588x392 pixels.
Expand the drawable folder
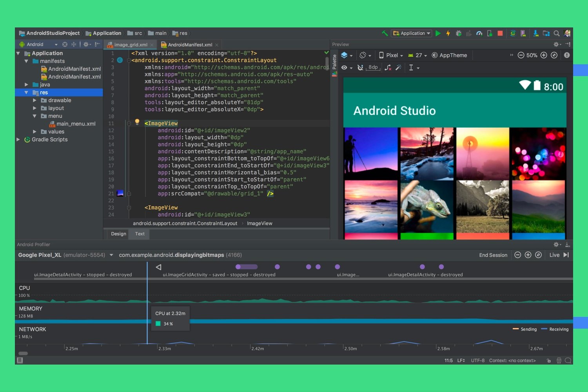[x=34, y=100]
